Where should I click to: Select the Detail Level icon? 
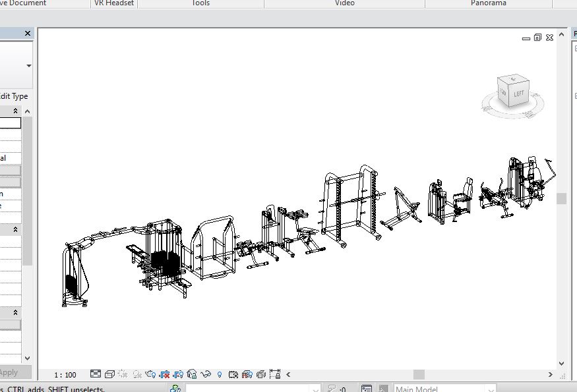click(x=95, y=374)
